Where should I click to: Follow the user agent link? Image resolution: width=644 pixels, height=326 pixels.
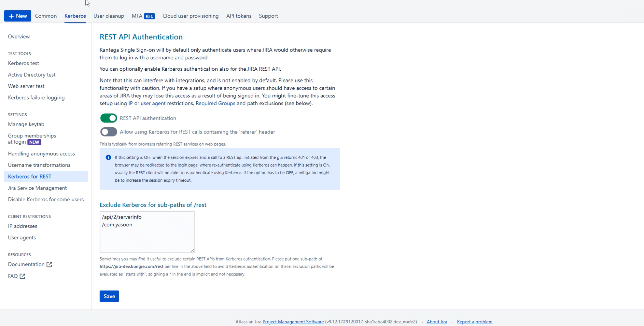[153, 103]
